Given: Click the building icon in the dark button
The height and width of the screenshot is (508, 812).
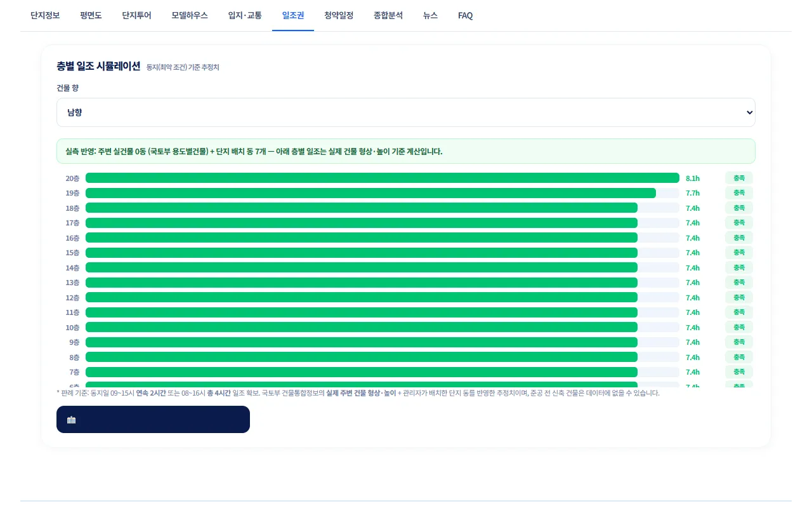Looking at the screenshot, I should (71, 420).
